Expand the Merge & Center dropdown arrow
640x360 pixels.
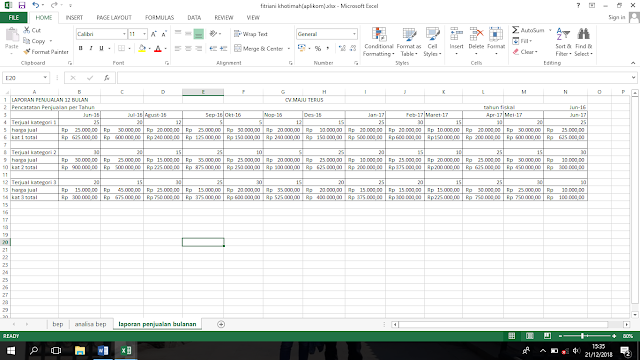(x=289, y=49)
